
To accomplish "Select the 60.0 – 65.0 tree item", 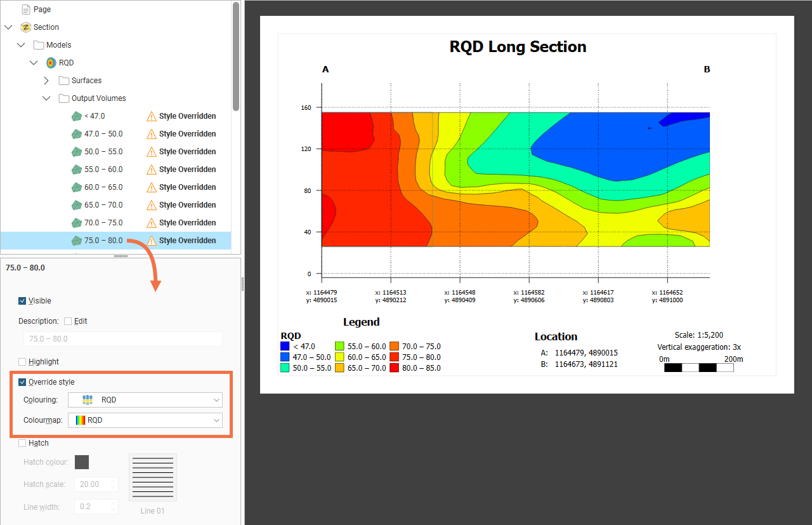I will tap(103, 187).
